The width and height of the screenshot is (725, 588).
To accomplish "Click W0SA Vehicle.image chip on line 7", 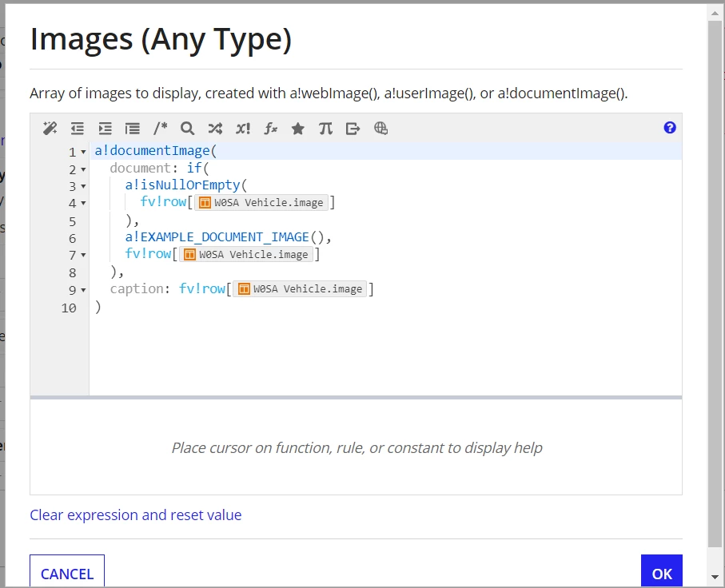I will point(246,254).
